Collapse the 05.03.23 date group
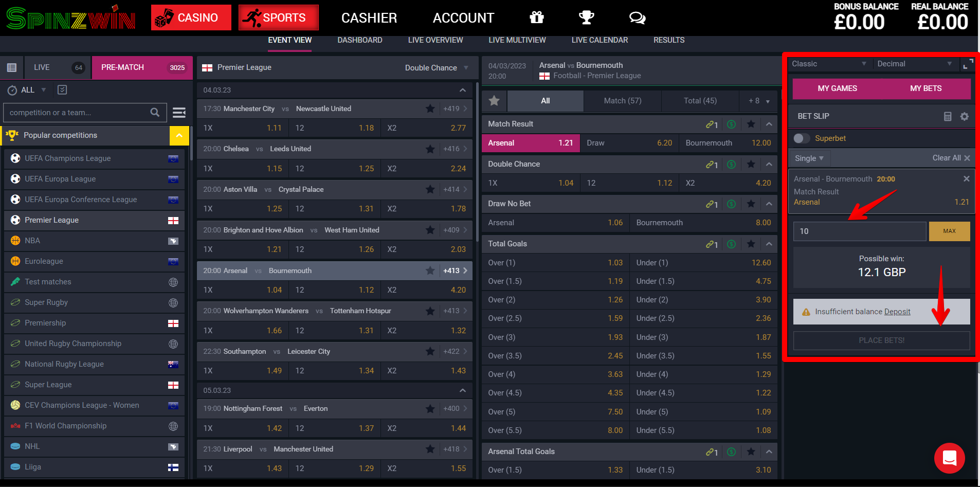The image size is (980, 487). point(463,390)
